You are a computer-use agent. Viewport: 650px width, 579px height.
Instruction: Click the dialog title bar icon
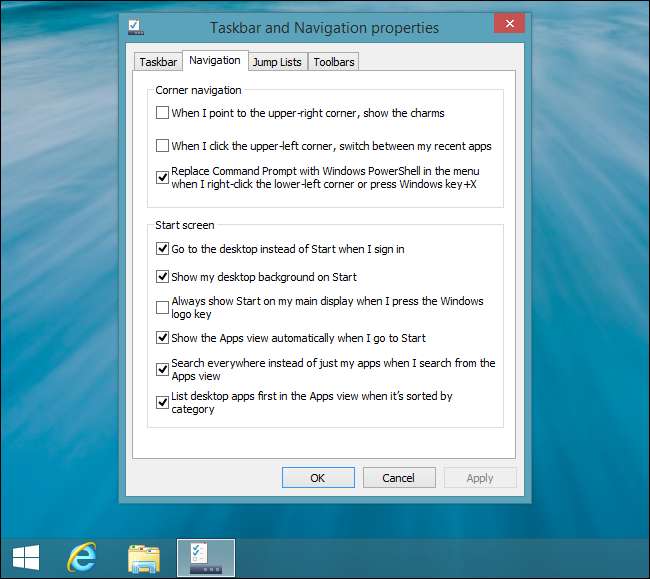point(135,27)
